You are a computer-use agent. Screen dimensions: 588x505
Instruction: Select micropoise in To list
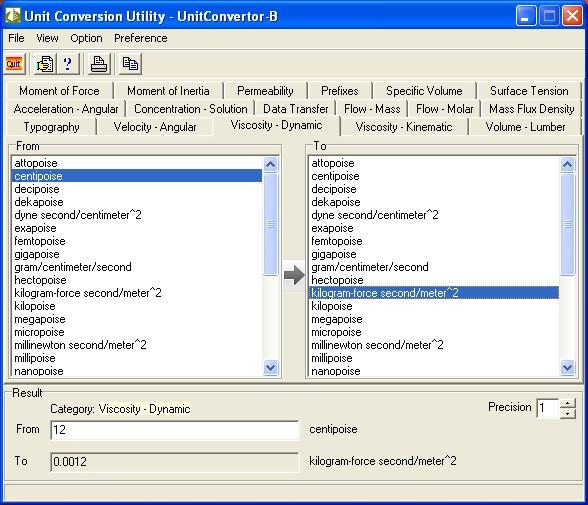pyautogui.click(x=434, y=332)
